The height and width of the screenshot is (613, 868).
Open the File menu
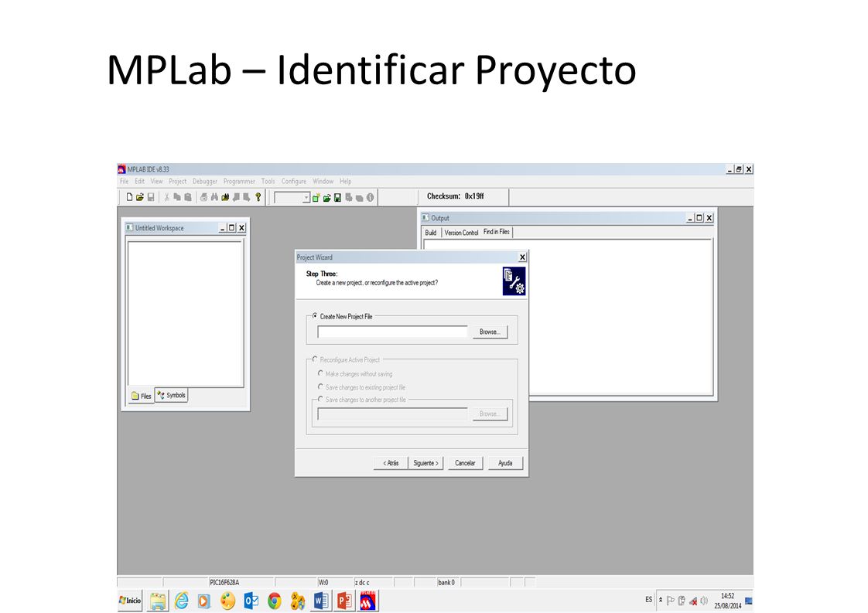[124, 182]
